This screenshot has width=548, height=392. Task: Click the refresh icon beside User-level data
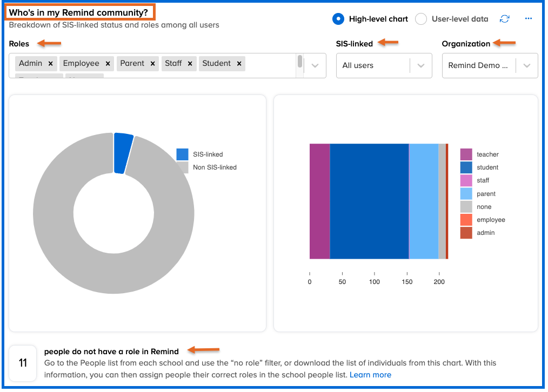click(x=504, y=19)
